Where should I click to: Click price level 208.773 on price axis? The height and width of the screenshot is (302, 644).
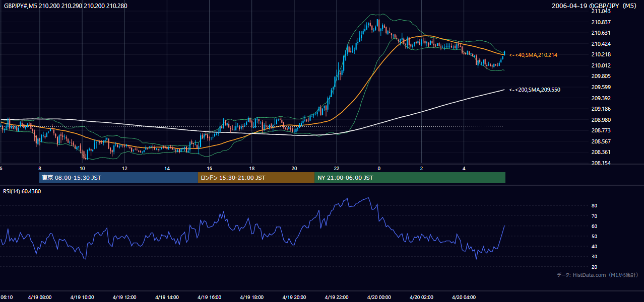[x=601, y=130]
